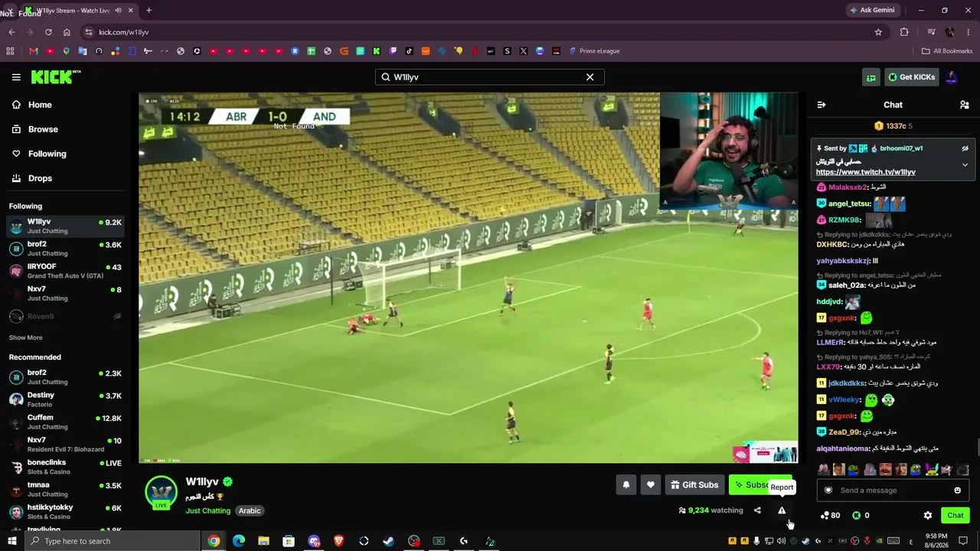Image resolution: width=980 pixels, height=551 pixels.
Task: Open hstikkytokky channel in Recommended
Action: [x=65, y=512]
